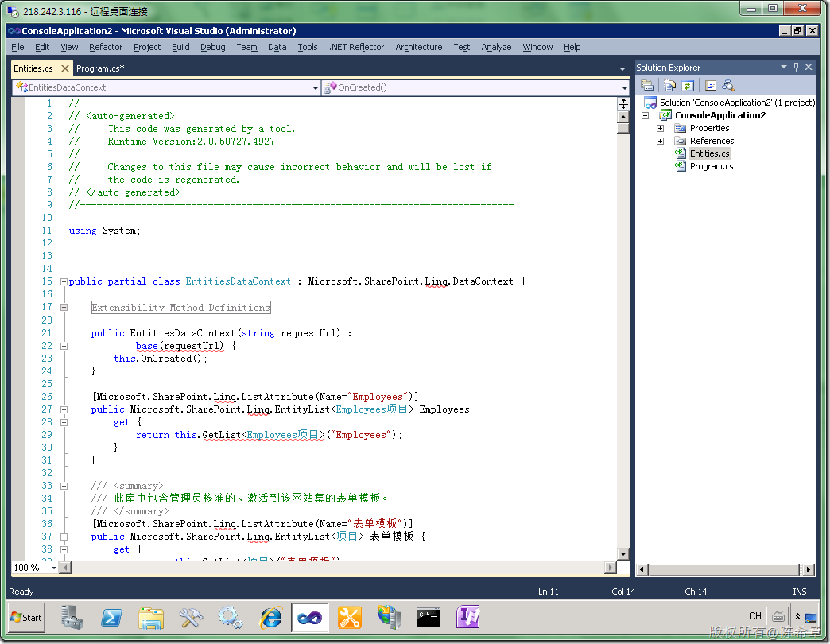Image resolution: width=830 pixels, height=644 pixels.
Task: Select the References folder item
Action: coord(712,141)
